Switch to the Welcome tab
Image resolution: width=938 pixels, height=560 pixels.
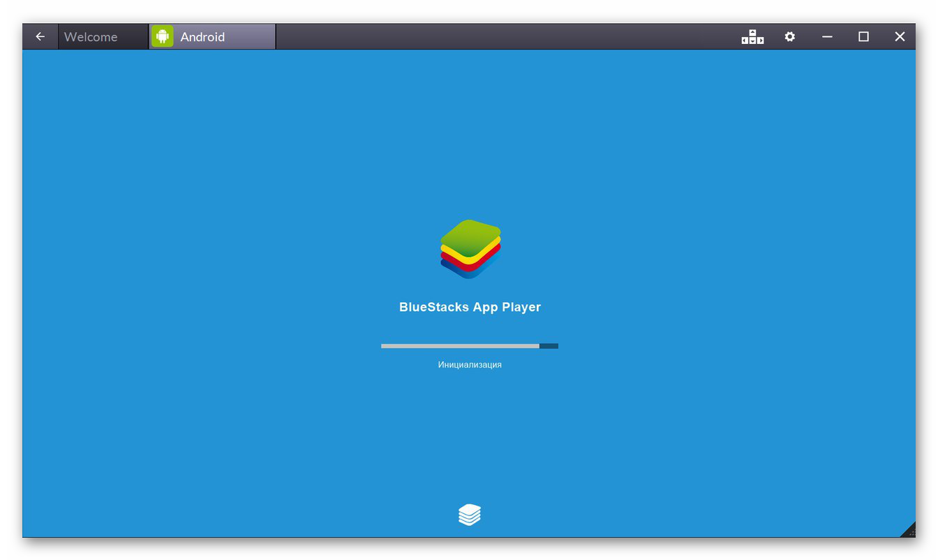click(103, 37)
